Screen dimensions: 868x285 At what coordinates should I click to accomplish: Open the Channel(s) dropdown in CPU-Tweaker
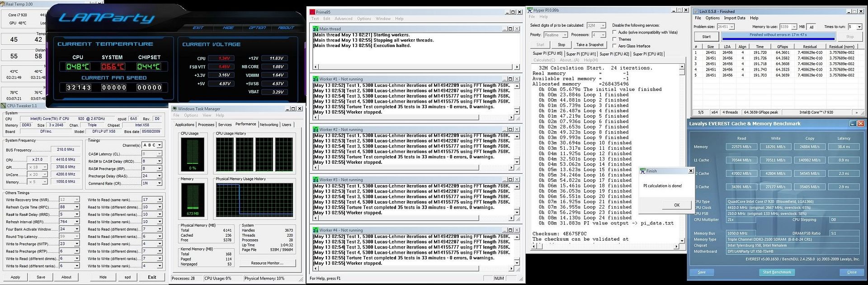click(160, 145)
